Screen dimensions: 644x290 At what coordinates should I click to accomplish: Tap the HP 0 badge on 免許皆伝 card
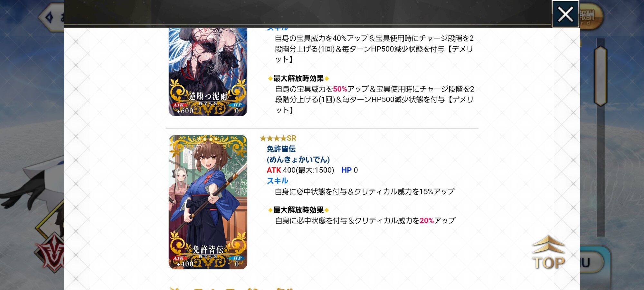tap(237, 262)
